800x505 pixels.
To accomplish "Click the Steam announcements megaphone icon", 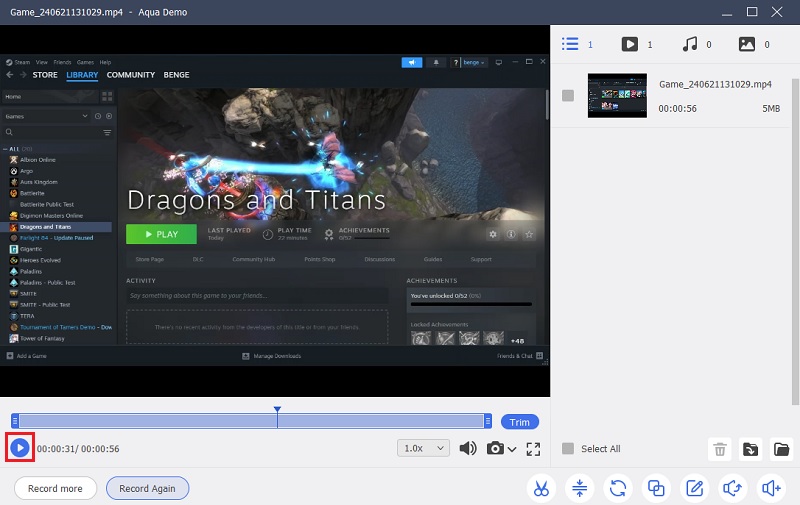I will click(412, 62).
